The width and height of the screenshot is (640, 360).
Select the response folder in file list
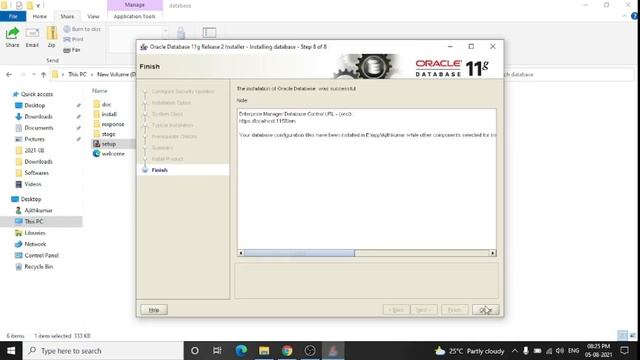[113, 124]
